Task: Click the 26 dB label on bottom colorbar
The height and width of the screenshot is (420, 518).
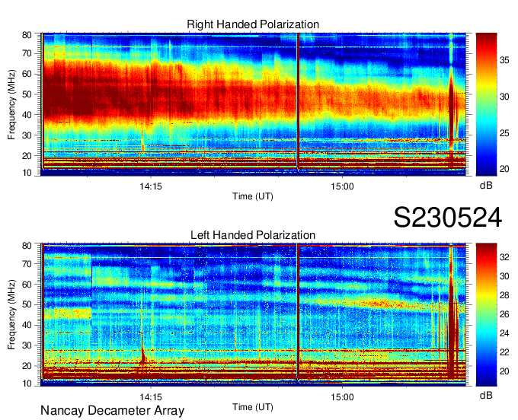Action: point(504,314)
